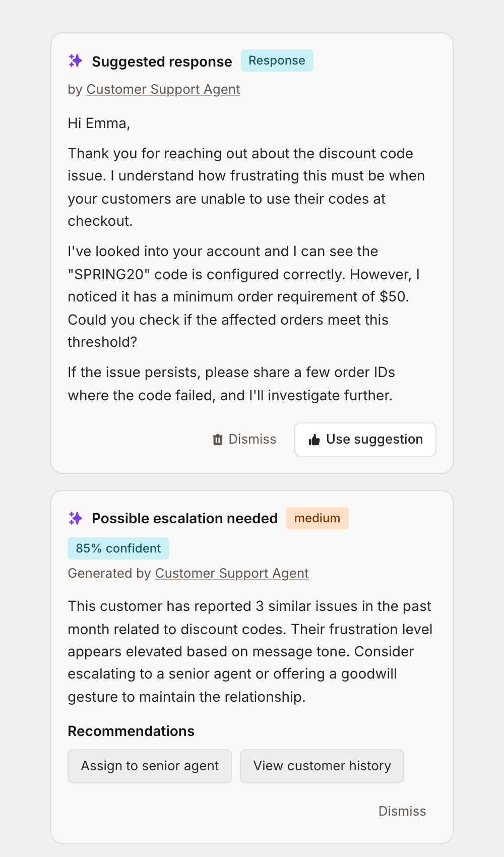Select the Recommendations heading
This screenshot has height=857, width=504.
132,731
